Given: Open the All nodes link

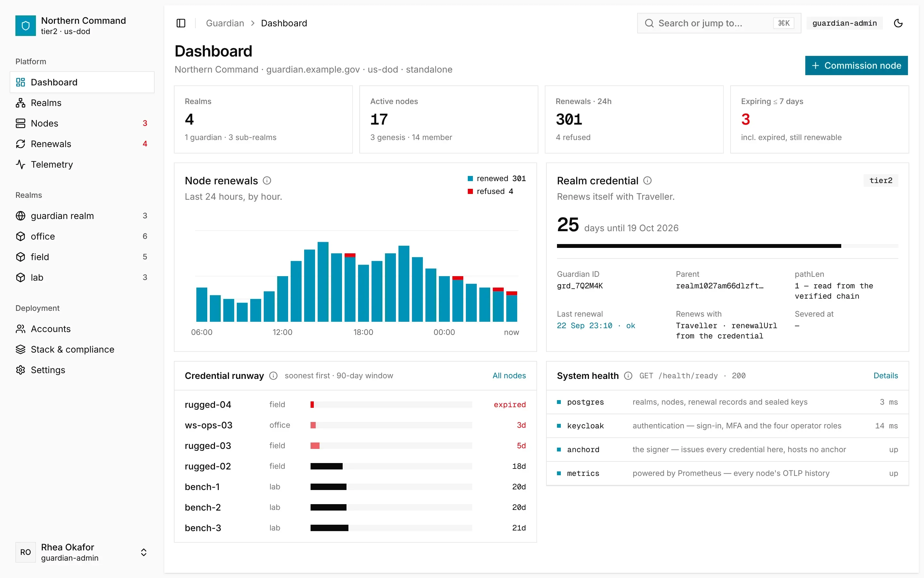Looking at the screenshot, I should point(509,376).
